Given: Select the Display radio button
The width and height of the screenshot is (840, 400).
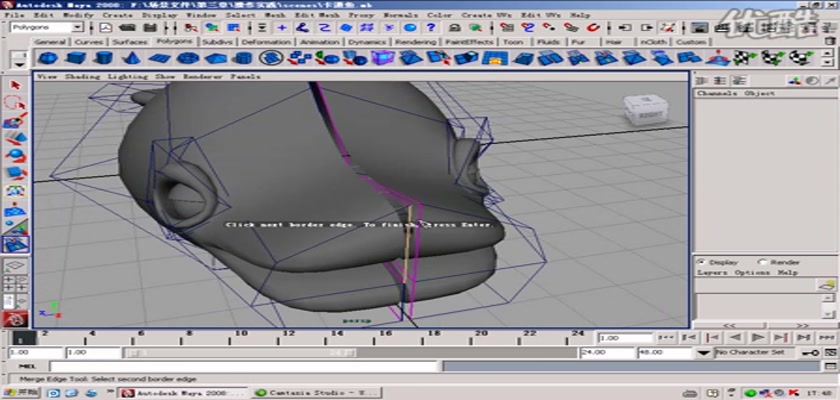Looking at the screenshot, I should pos(700,262).
